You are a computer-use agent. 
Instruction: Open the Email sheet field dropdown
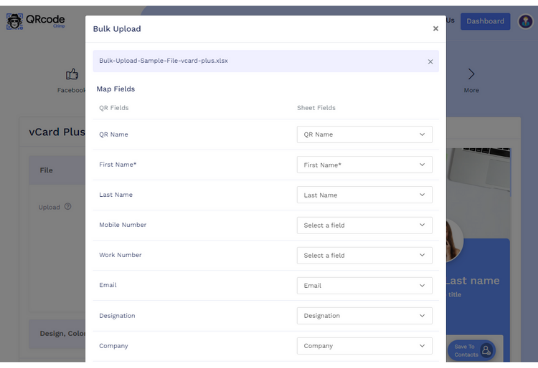[x=364, y=285]
